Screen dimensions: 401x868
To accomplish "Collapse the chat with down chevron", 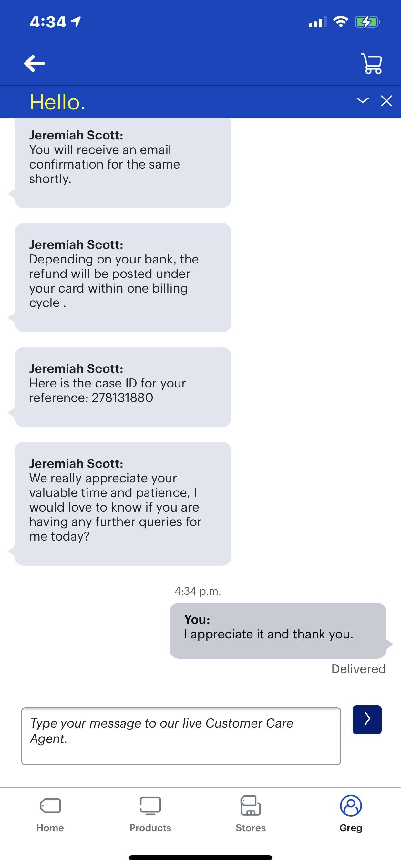I will pyautogui.click(x=363, y=100).
